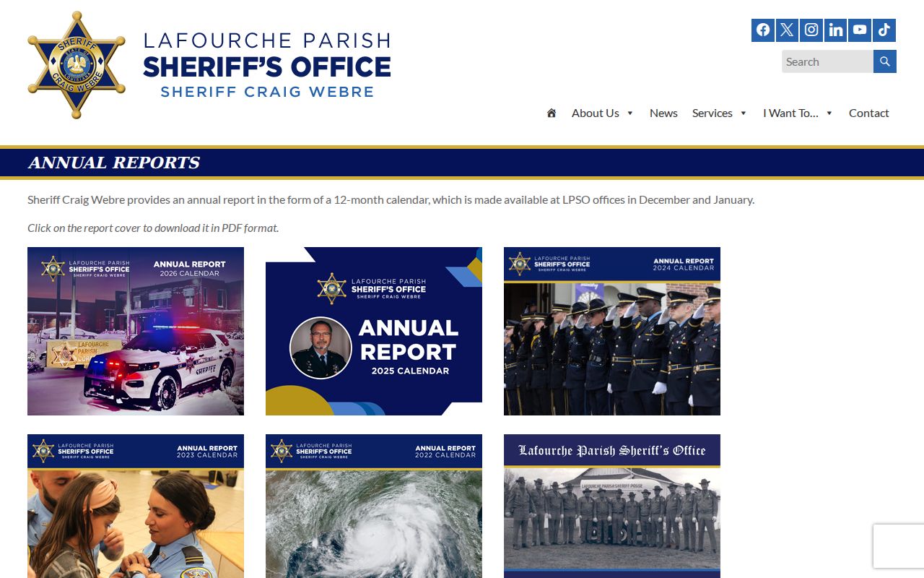Expand the Services dropdown arrow
Viewport: 924px width, 578px height.
coord(744,113)
